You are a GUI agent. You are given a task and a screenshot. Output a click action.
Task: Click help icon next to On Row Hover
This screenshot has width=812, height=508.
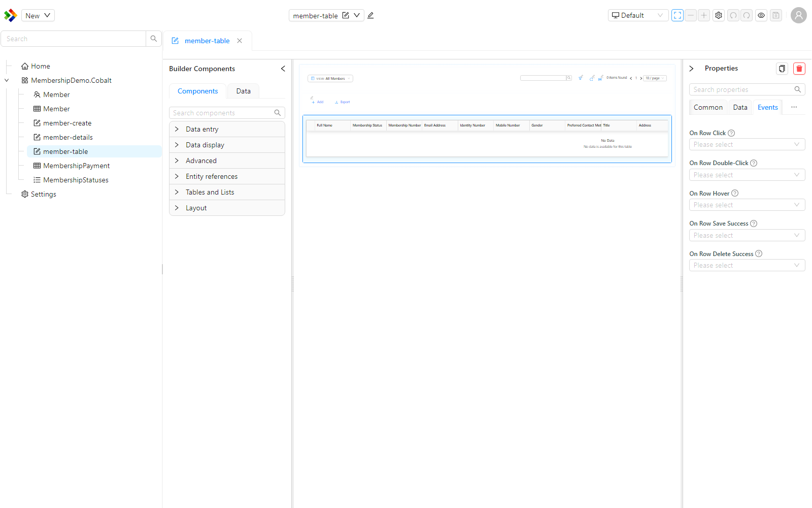click(735, 194)
